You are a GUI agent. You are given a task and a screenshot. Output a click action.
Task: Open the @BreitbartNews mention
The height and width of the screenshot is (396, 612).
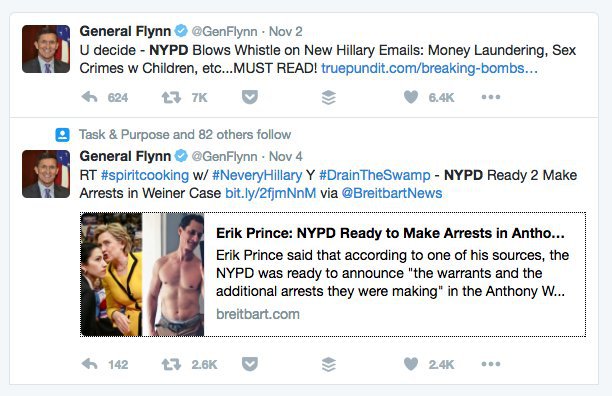pos(391,193)
